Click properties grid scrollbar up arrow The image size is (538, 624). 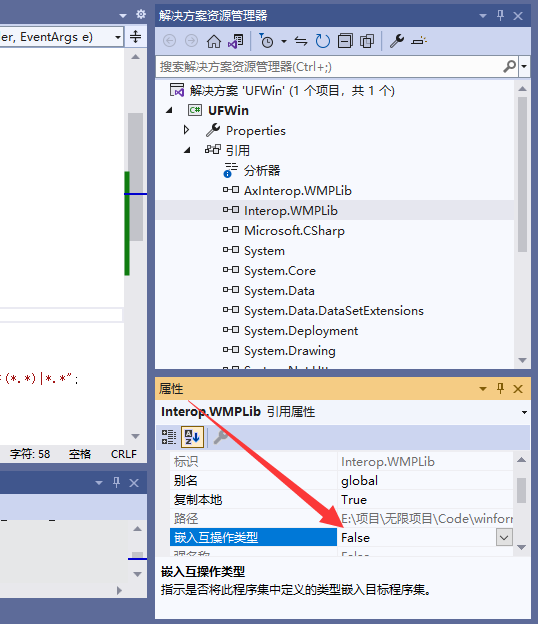click(x=522, y=460)
